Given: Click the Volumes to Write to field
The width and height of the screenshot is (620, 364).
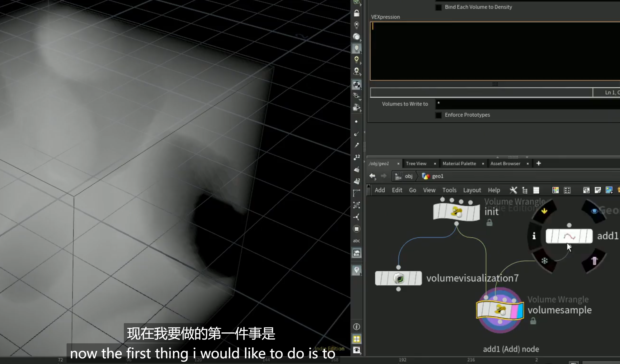Looking at the screenshot, I should (528, 104).
